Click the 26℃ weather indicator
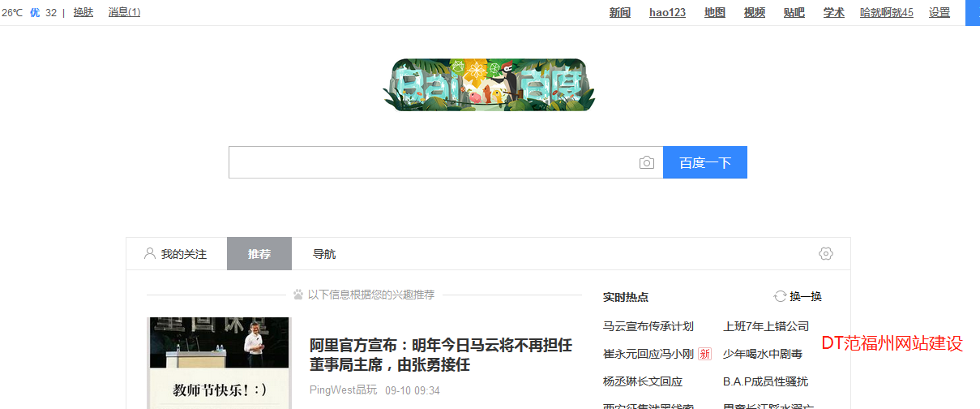The height and width of the screenshot is (409, 980). click(x=12, y=12)
